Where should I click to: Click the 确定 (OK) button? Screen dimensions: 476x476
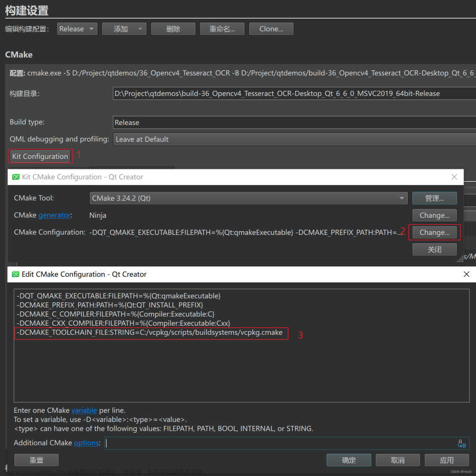[348, 460]
